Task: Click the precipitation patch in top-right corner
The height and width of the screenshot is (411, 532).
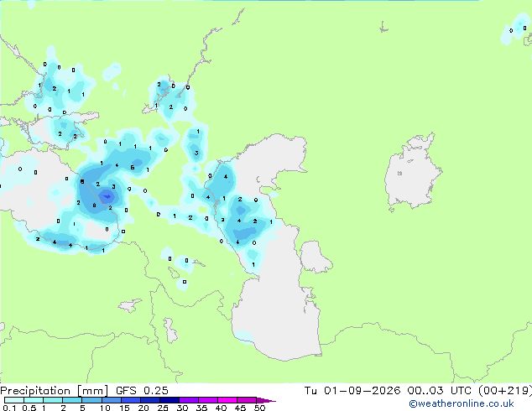Action: tap(516, 29)
